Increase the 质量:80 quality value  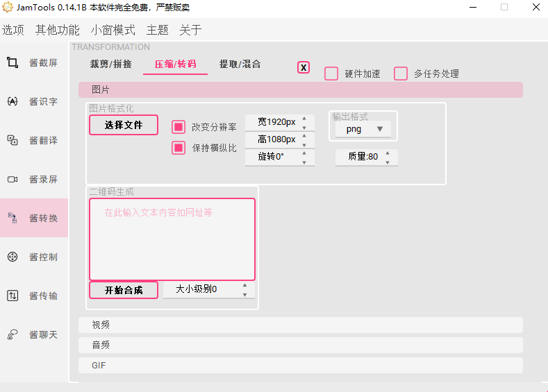(388, 153)
